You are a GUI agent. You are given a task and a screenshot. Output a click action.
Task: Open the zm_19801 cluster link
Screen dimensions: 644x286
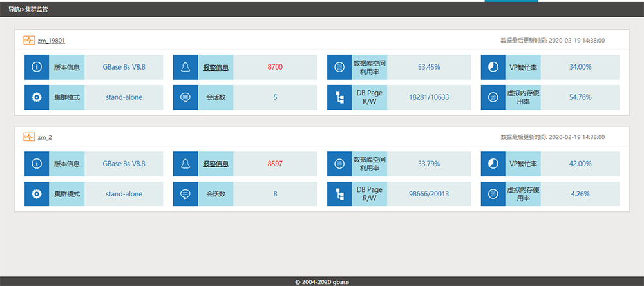click(x=51, y=41)
